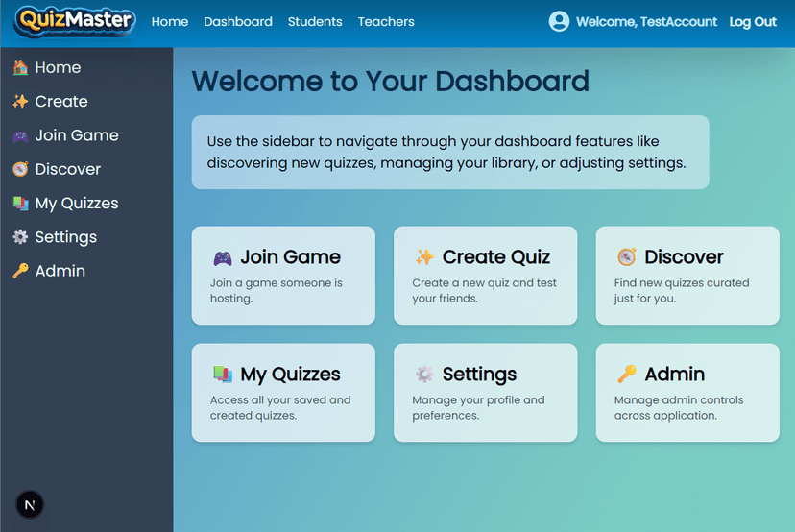The width and height of the screenshot is (795, 532).
Task: Select Admin label in sidebar
Action: (x=60, y=271)
